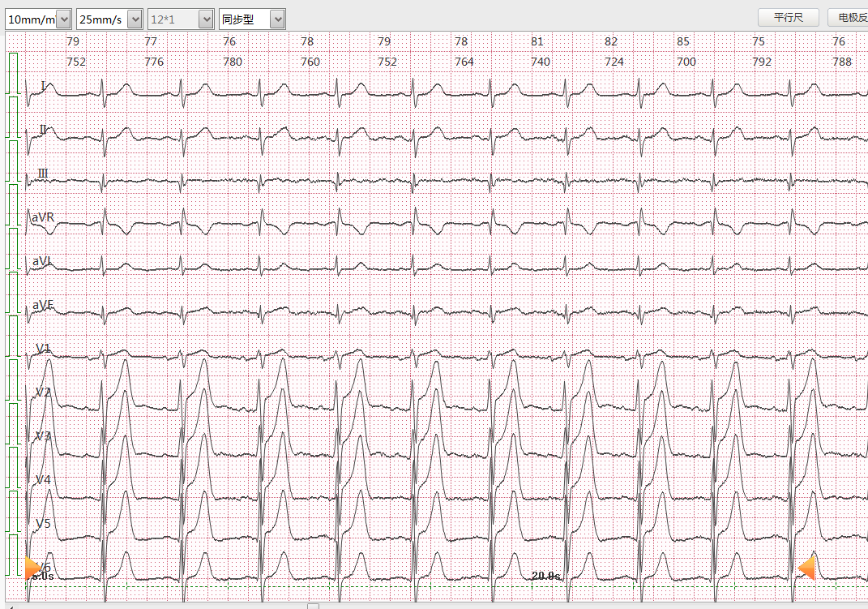Click the heart rate value 82
This screenshot has height=609, width=868.
point(610,41)
